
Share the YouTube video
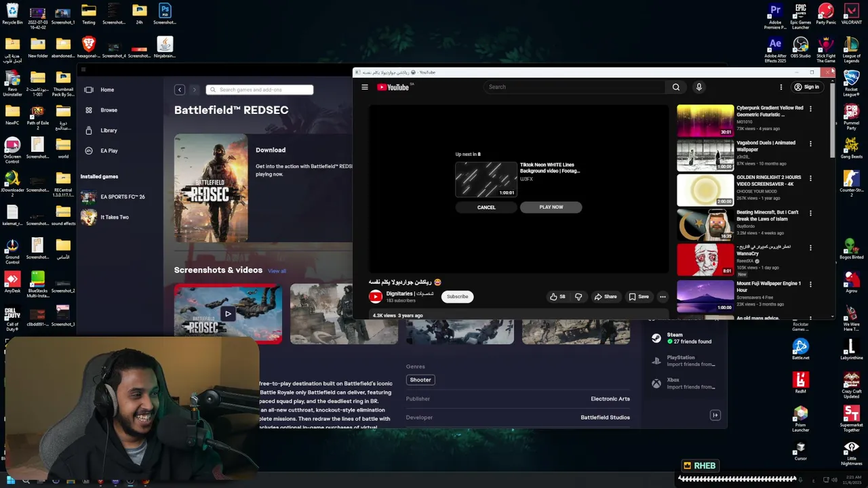606,296
